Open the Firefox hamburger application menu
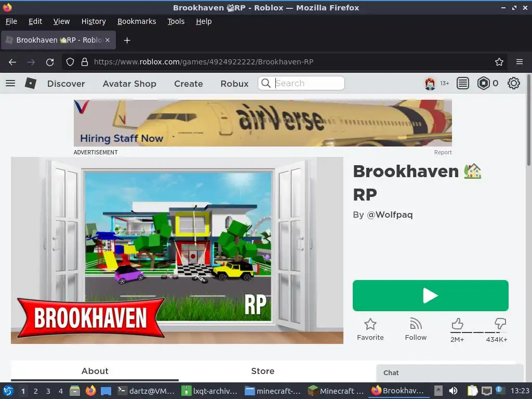Image resolution: width=532 pixels, height=399 pixels. click(x=520, y=62)
